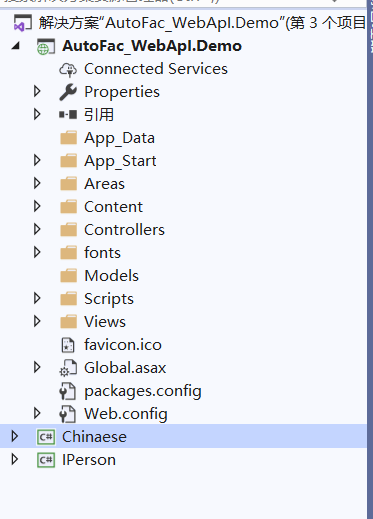This screenshot has height=519, width=373.
Task: Click the favicon.ico file icon
Action: click(x=68, y=345)
